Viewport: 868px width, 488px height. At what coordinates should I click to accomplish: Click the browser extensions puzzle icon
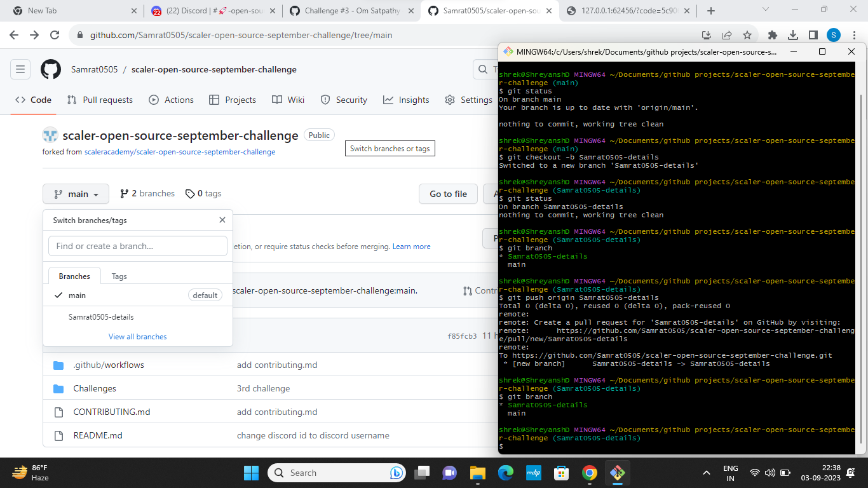coord(772,35)
